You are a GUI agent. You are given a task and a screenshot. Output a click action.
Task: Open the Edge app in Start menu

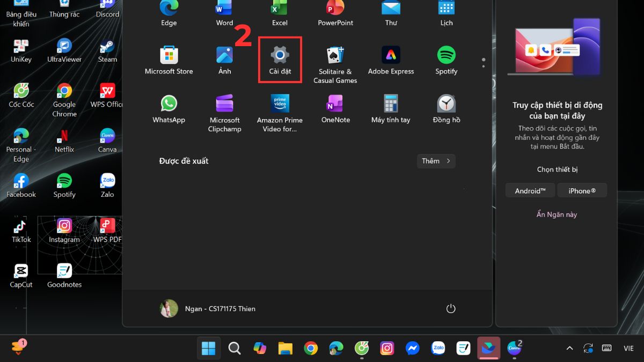point(169,13)
